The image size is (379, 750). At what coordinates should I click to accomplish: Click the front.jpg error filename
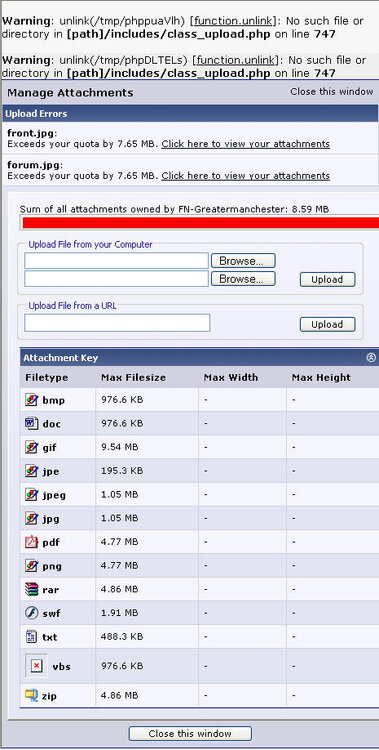pos(31,133)
